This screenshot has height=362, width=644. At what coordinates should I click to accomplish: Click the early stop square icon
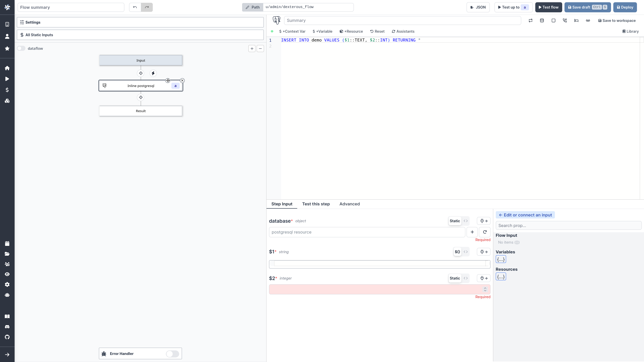[553, 21]
